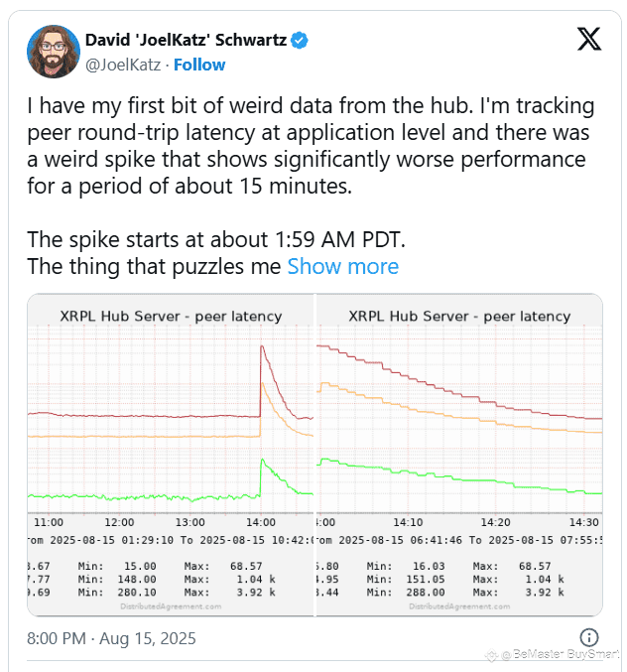Open the 8:00 PM · Aug 15, 2025 timestamp
The image size is (627, 672).
[111, 638]
